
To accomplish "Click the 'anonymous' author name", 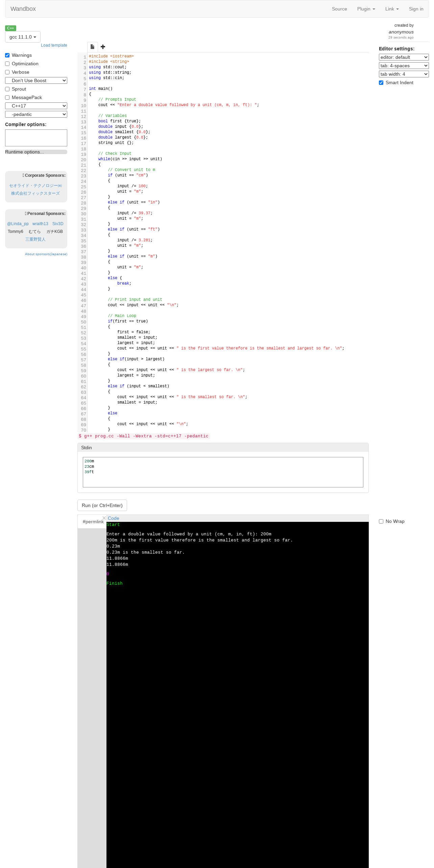I will [401, 32].
